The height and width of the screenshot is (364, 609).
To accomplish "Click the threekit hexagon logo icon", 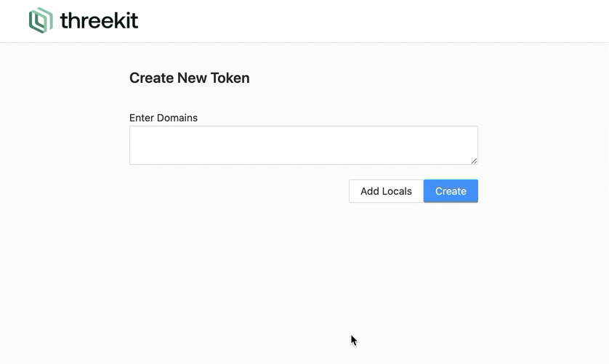I will (x=41, y=20).
